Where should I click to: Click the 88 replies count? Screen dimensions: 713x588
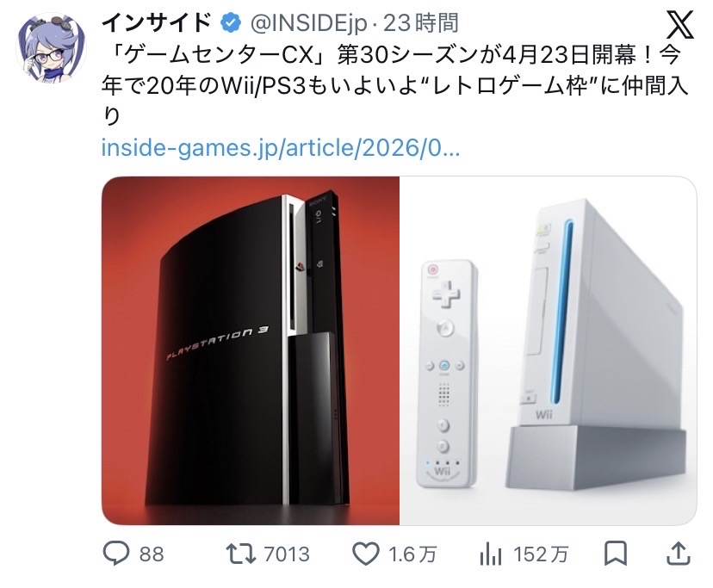[152, 554]
